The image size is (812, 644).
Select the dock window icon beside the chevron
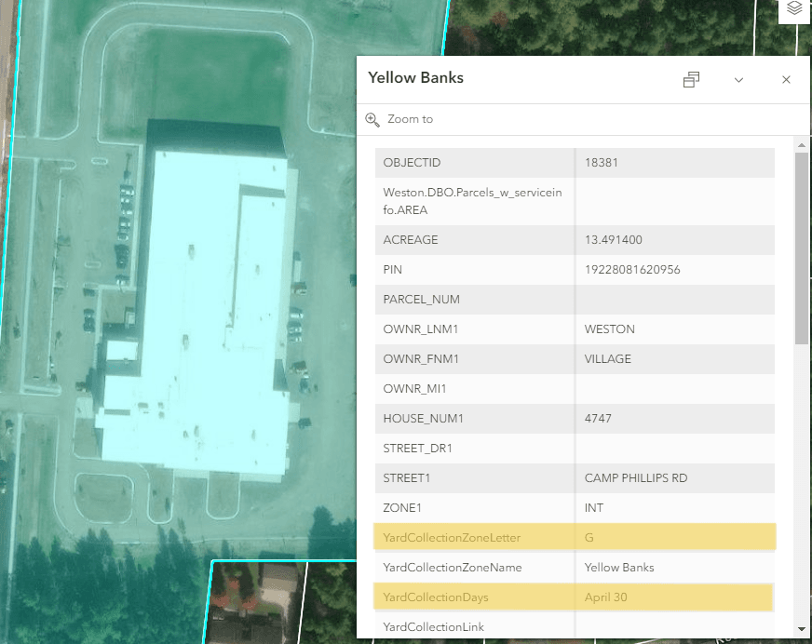point(691,79)
